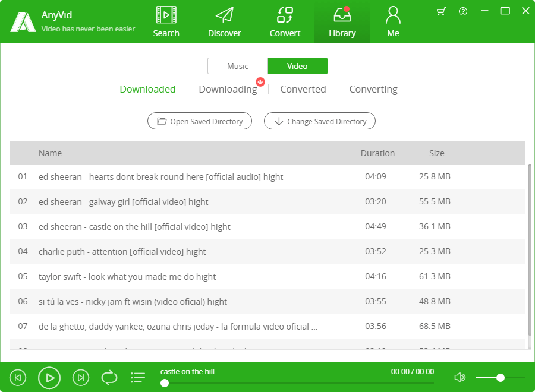Select si tú la ves video row
535x392 pixels.
pos(267,301)
